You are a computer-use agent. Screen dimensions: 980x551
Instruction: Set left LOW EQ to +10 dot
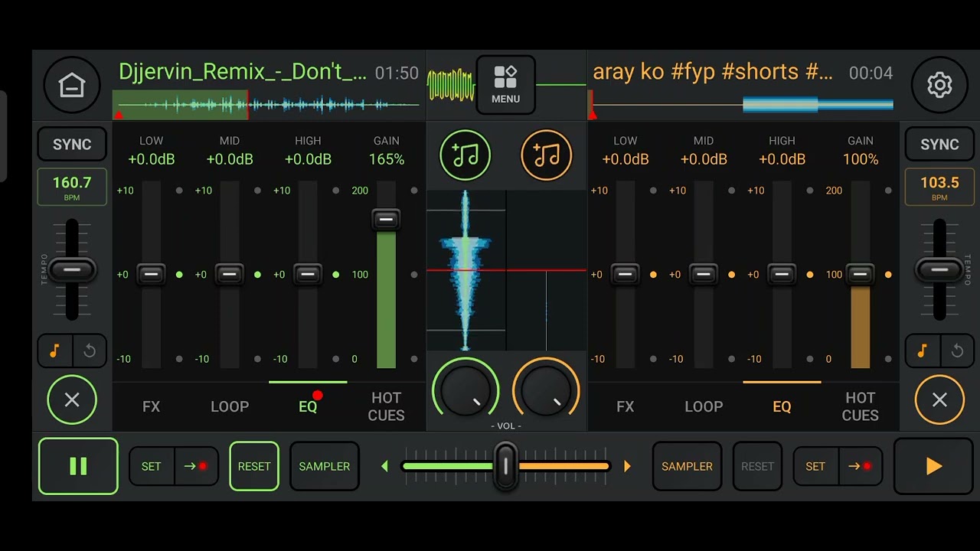[179, 191]
